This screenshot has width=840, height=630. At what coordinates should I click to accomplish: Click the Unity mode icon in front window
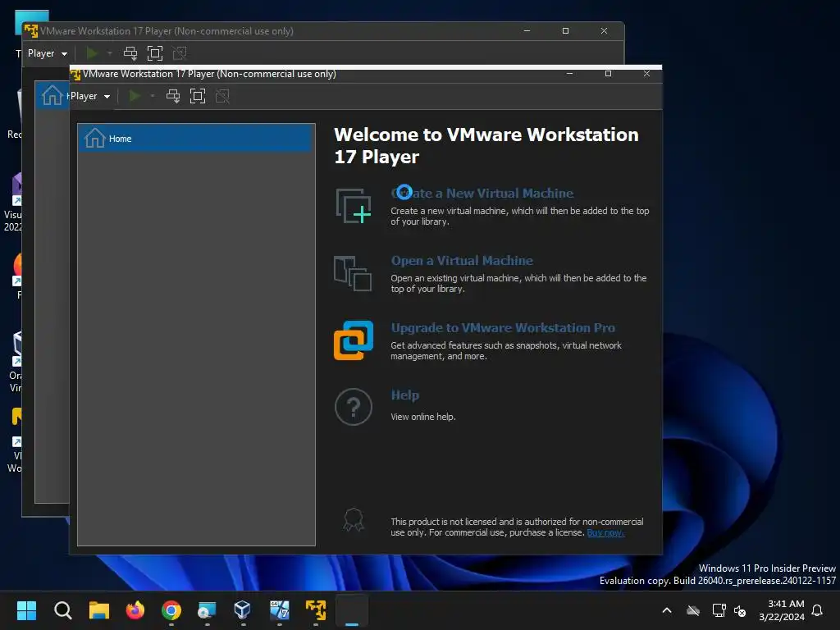(x=222, y=97)
